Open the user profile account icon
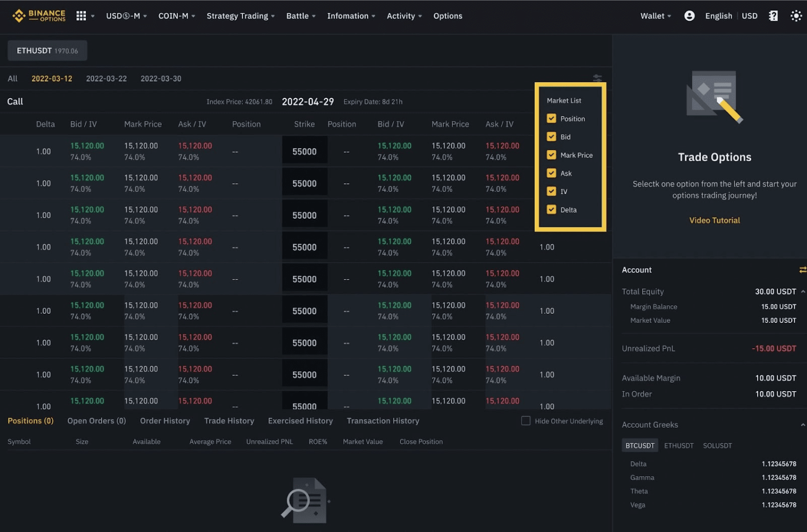The image size is (807, 532). tap(689, 16)
